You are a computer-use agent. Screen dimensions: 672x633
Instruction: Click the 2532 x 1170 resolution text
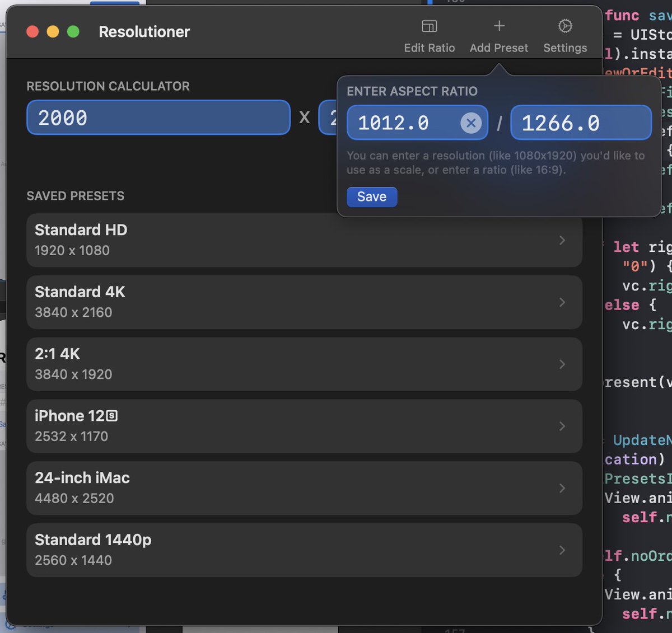(x=71, y=437)
